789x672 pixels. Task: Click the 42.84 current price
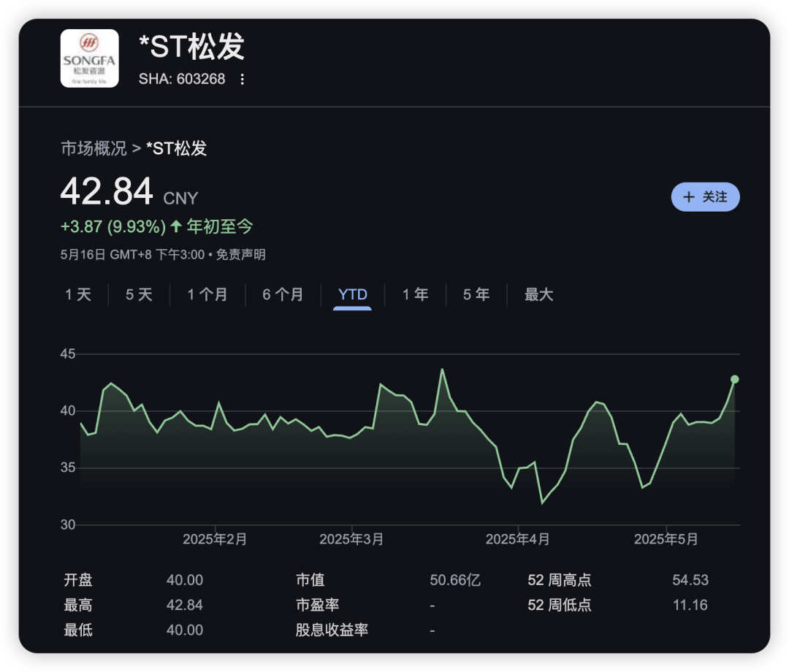tap(107, 191)
